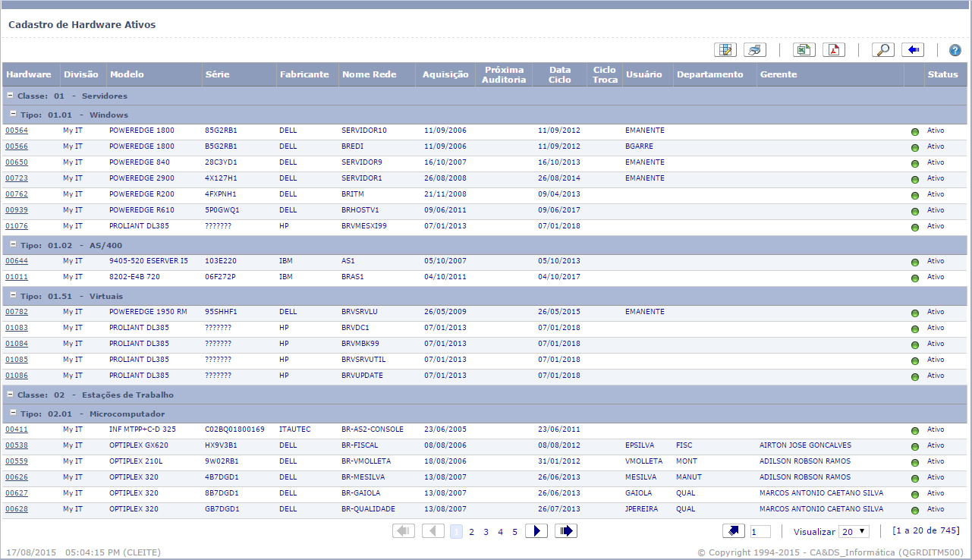Jump to the last page arrow
Screen dimensions: 972x560
[565, 531]
